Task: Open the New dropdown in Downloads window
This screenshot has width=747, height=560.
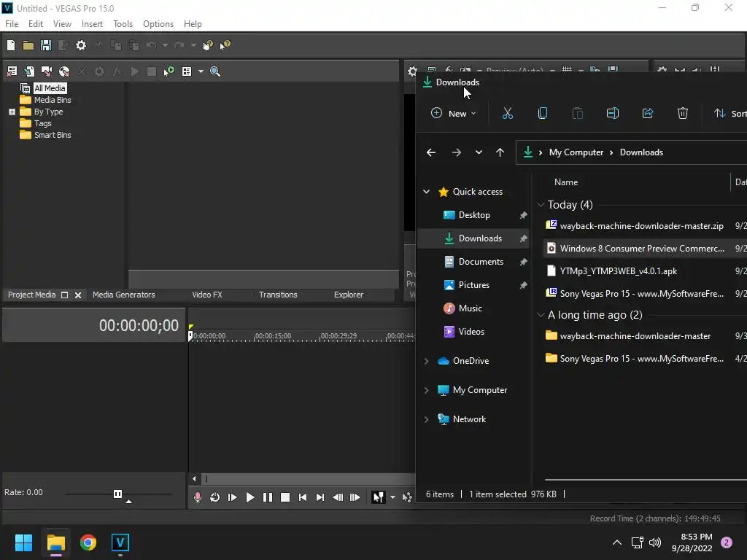Action: point(453,113)
